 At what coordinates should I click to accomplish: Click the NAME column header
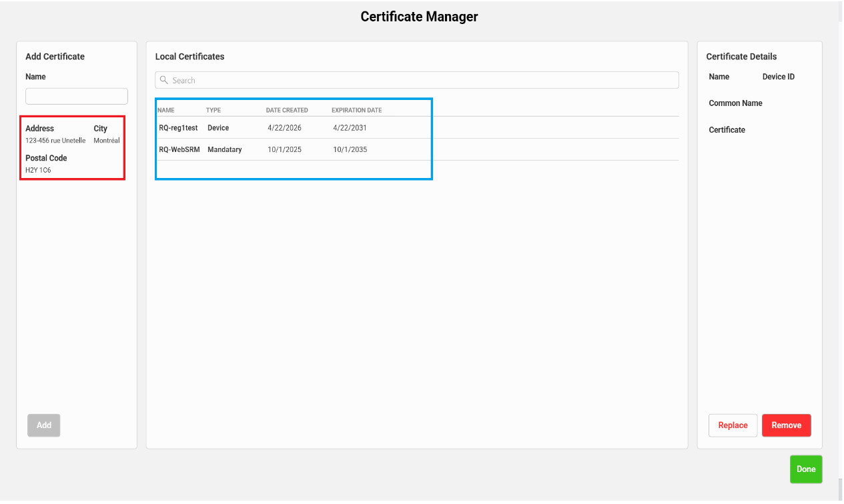click(x=166, y=110)
